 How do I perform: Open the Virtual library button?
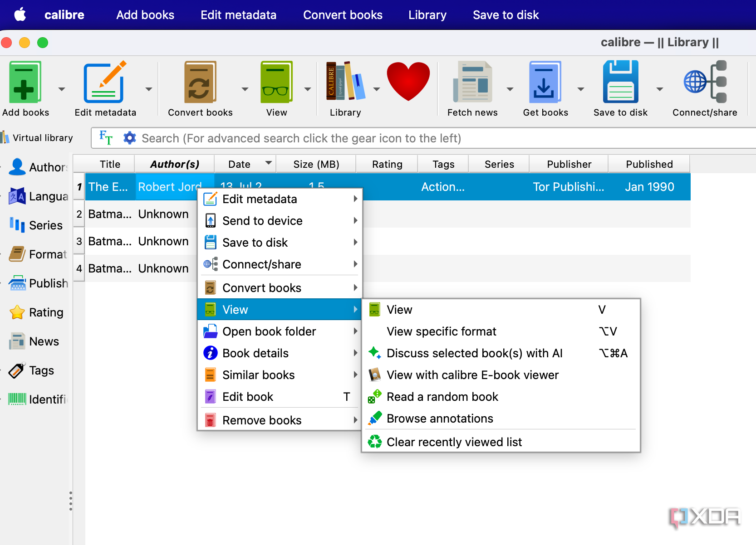37,138
